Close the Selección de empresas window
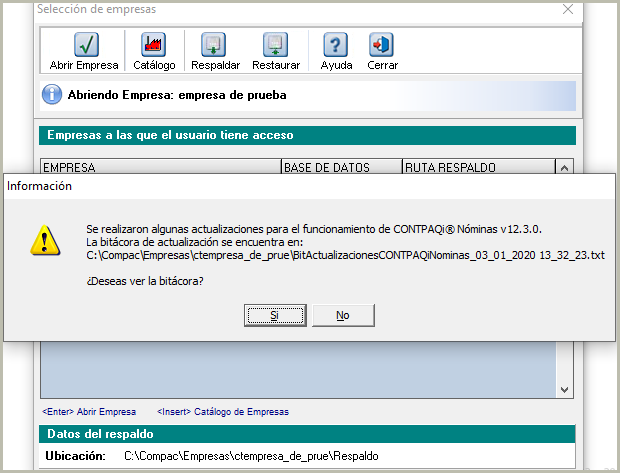 click(x=568, y=9)
